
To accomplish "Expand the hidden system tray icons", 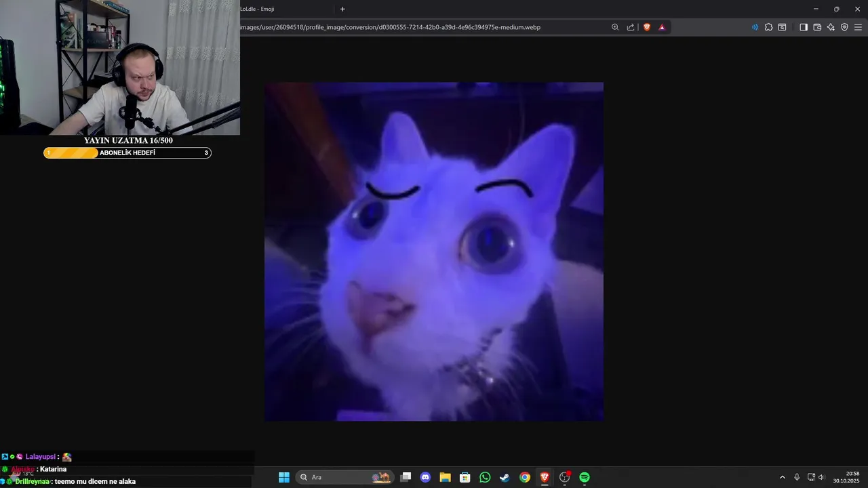I will pyautogui.click(x=783, y=477).
